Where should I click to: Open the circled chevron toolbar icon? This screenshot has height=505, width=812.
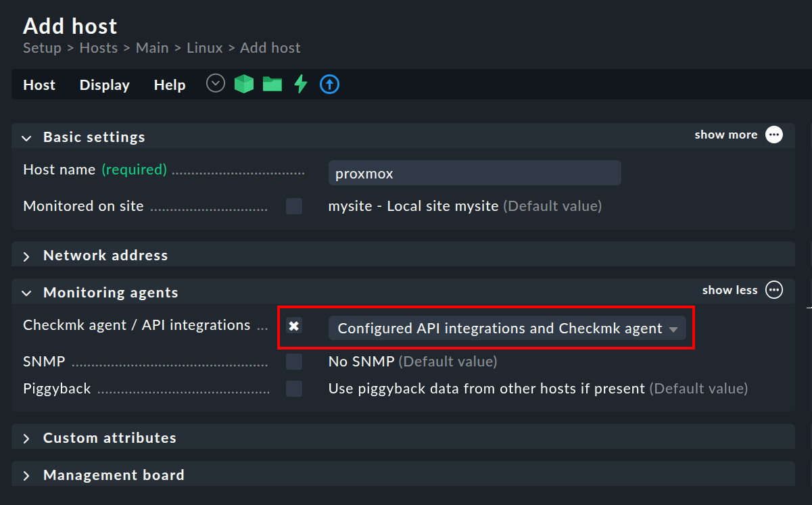[215, 82]
